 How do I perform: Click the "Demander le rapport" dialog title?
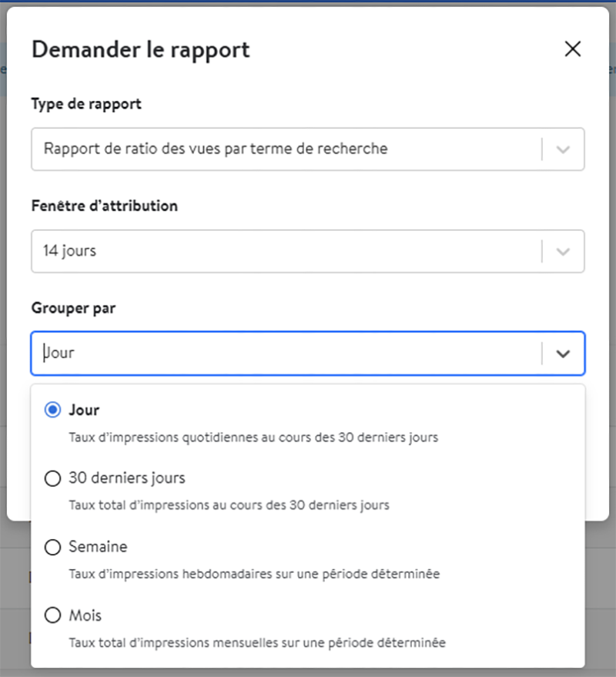pos(140,49)
